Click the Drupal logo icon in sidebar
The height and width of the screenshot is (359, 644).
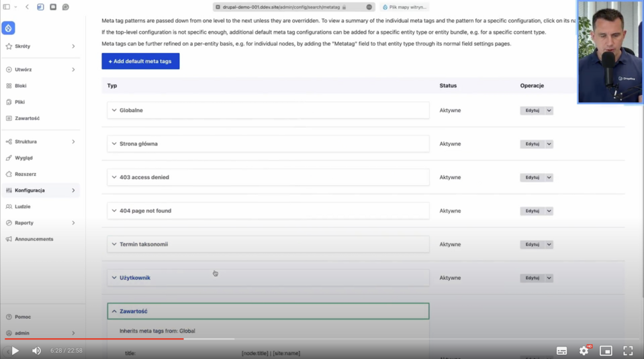(8, 28)
